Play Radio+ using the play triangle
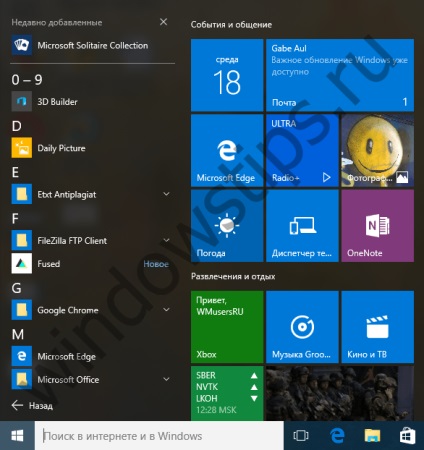Viewport: 424px width, 450px height. (x=326, y=178)
